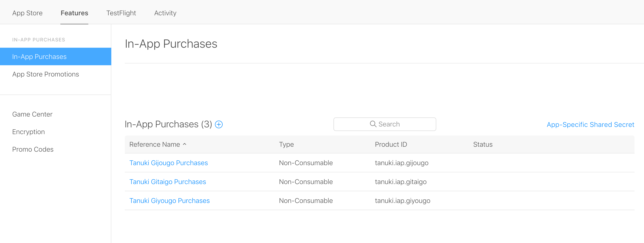Open Tanuki Gijougo Purchases link
This screenshot has width=644, height=243.
click(x=169, y=163)
